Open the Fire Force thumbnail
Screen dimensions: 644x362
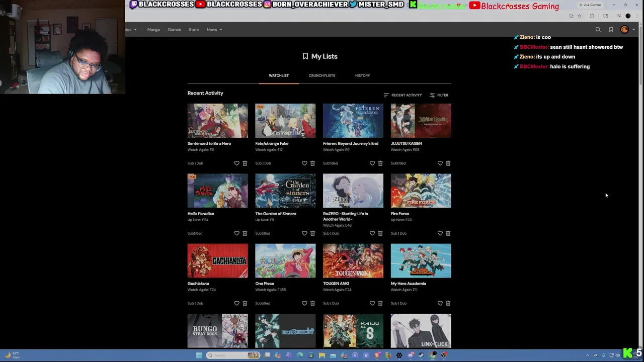[x=421, y=191]
